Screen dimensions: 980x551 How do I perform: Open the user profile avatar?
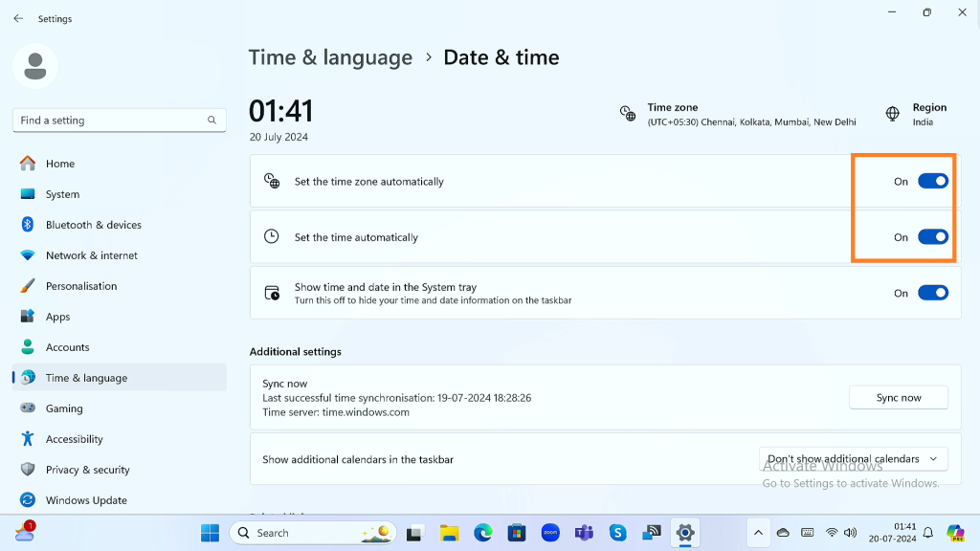click(x=35, y=66)
